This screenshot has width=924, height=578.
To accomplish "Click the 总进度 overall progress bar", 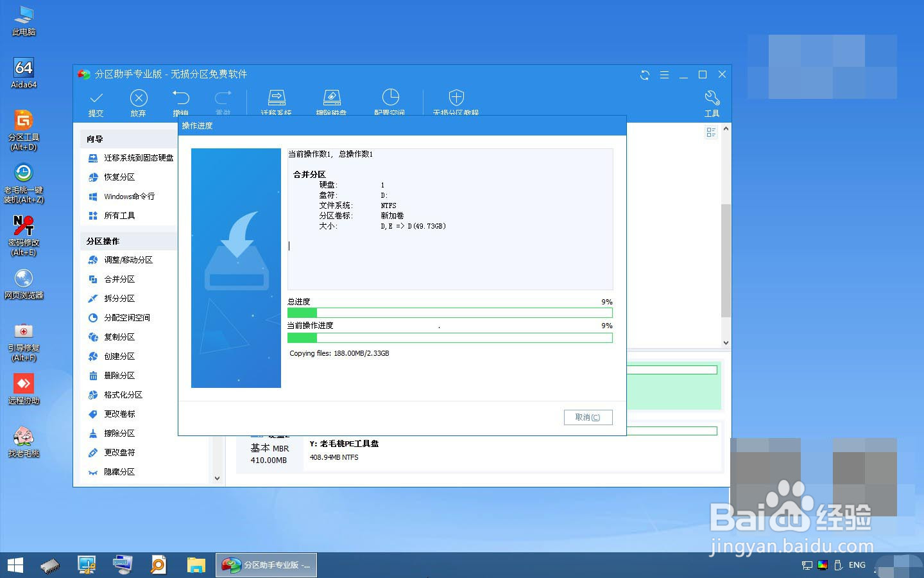I will (x=450, y=313).
